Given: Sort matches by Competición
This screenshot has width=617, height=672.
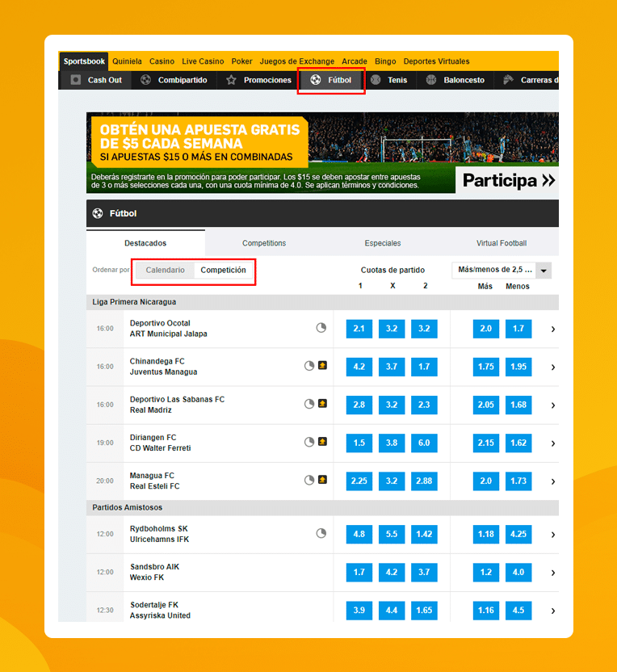Looking at the screenshot, I should coord(223,270).
